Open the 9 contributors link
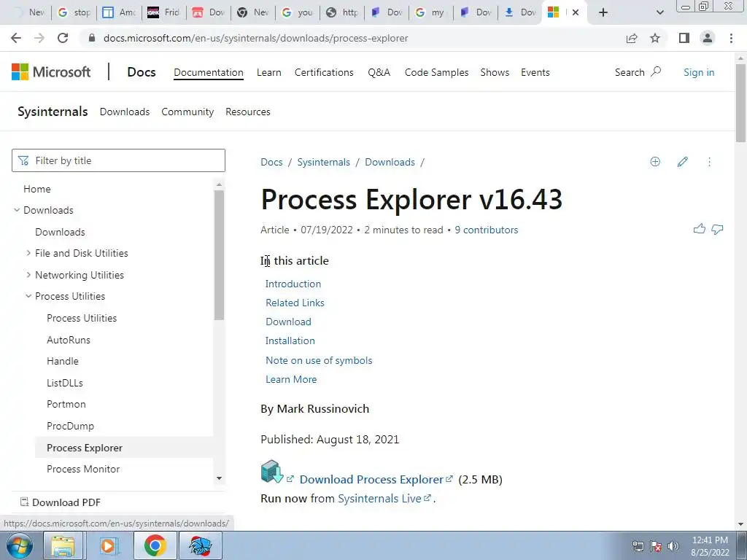This screenshot has width=747, height=560. [x=486, y=230]
